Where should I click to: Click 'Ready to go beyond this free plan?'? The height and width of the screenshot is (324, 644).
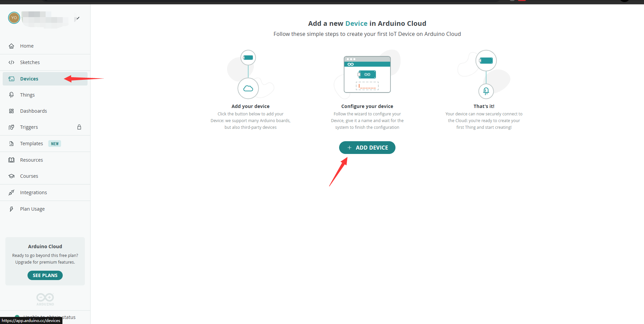coord(45,256)
